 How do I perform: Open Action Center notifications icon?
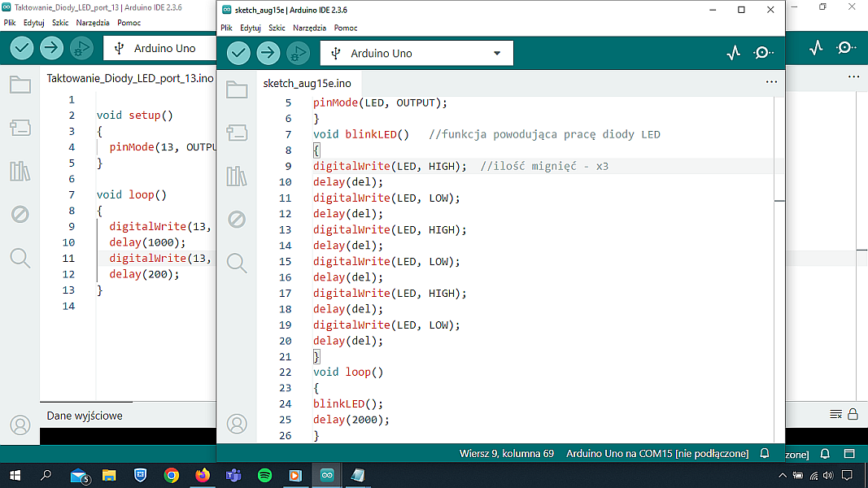point(847,475)
